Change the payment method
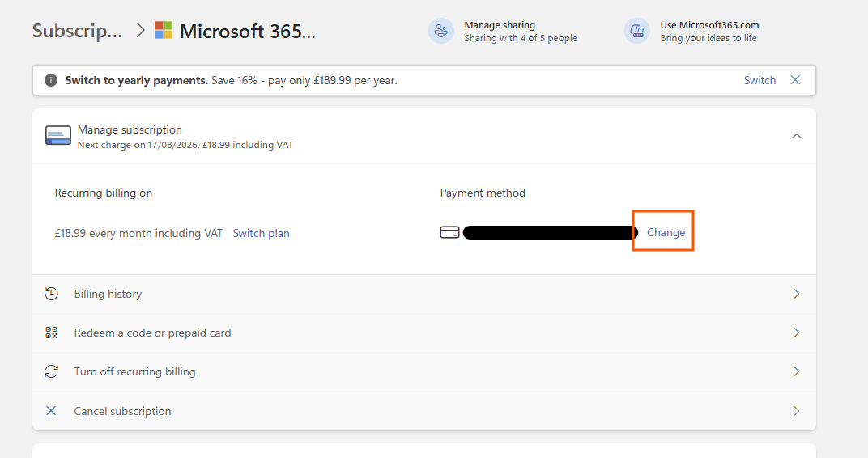This screenshot has height=458, width=868. pyautogui.click(x=666, y=232)
